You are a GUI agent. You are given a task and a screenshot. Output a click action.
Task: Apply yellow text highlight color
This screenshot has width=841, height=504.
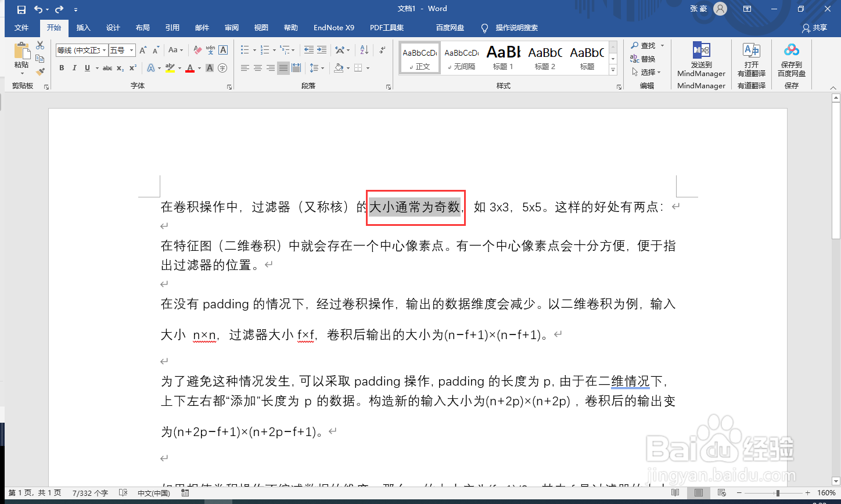(x=170, y=68)
